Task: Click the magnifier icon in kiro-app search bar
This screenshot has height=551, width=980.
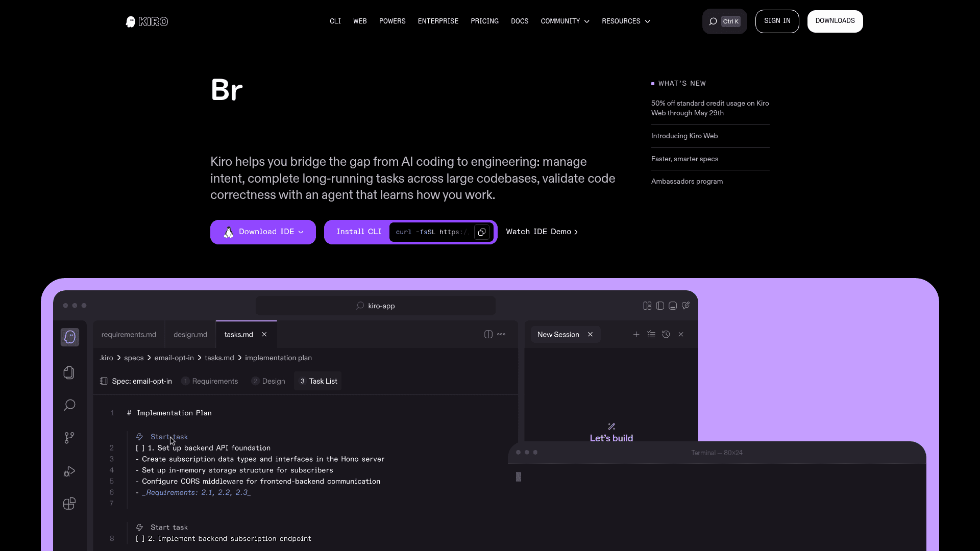Action: (x=360, y=306)
